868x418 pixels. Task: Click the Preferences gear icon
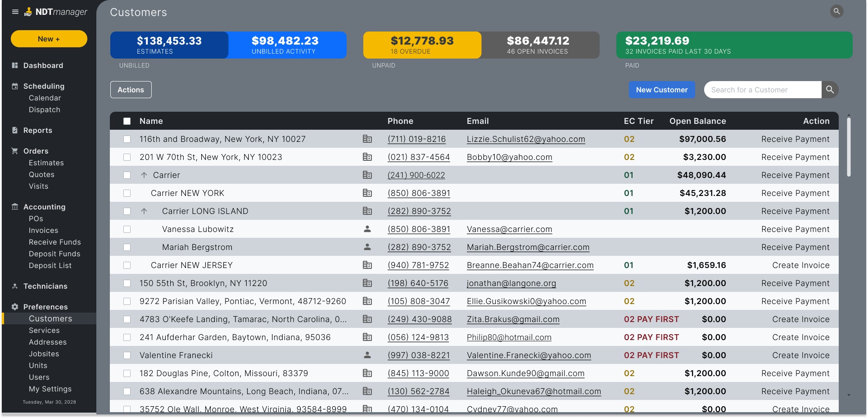[15, 307]
